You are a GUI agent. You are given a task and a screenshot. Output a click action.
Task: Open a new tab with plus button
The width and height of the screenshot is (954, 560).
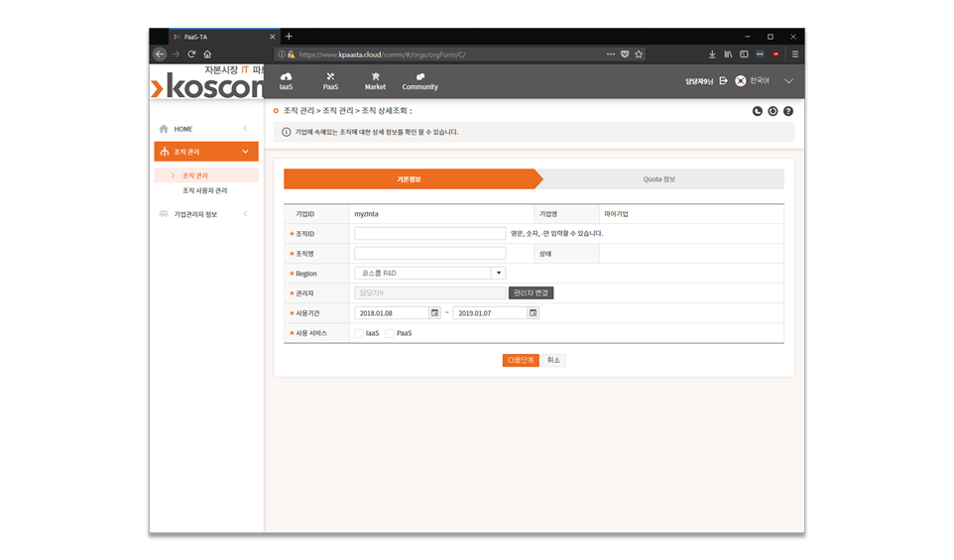[x=289, y=37]
